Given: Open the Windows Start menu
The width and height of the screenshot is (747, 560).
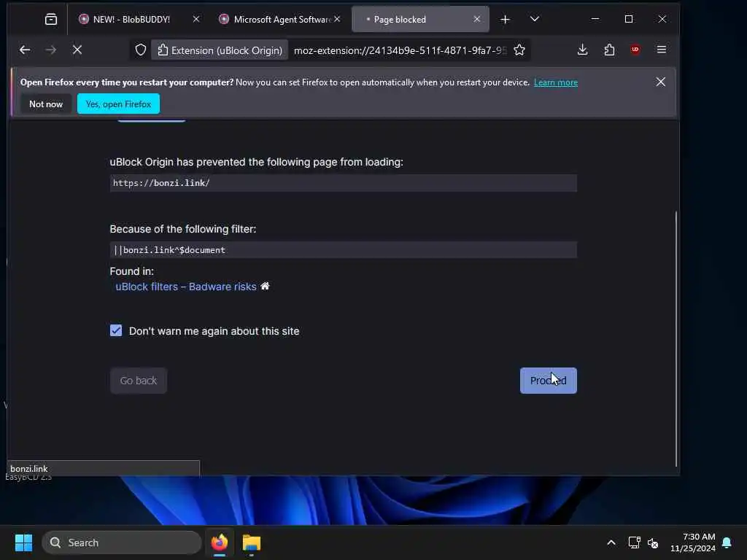Looking at the screenshot, I should [x=23, y=542].
